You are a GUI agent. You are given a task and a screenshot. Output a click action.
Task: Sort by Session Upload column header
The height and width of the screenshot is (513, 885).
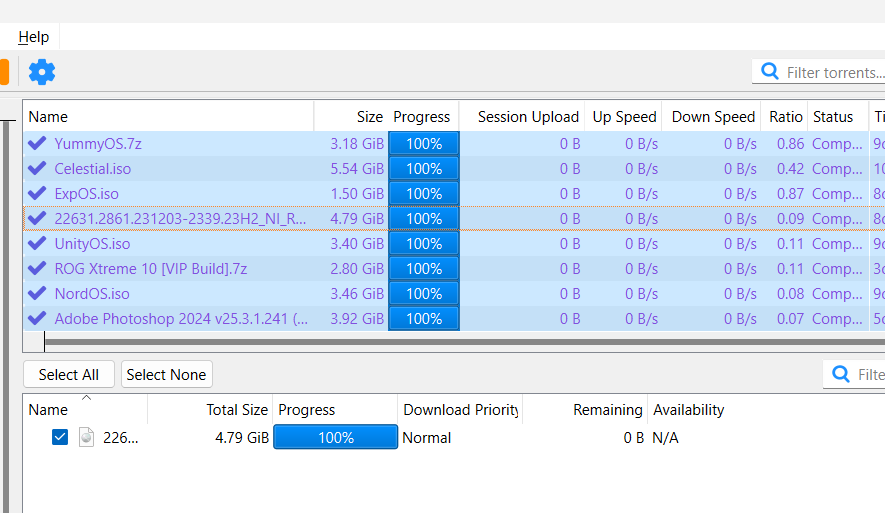coord(522,117)
